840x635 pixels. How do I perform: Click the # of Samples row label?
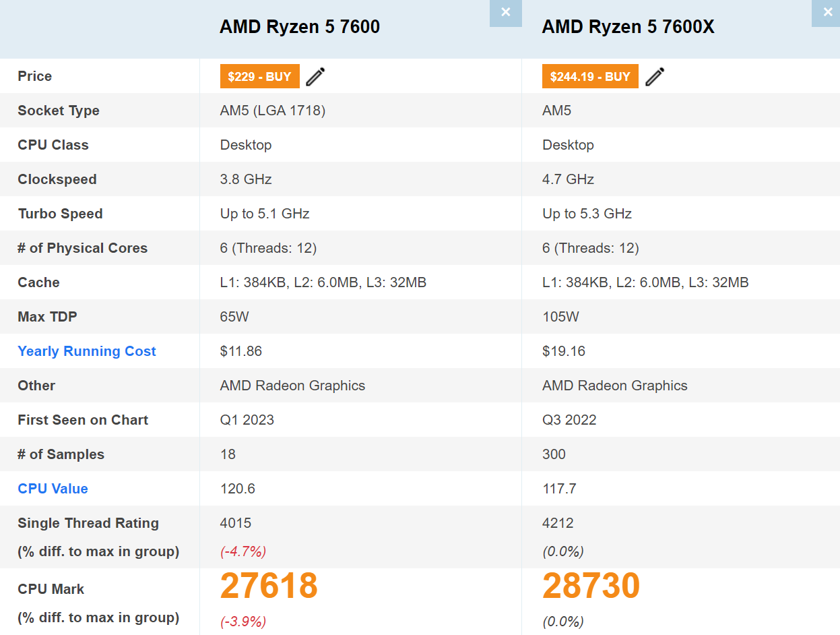(61, 454)
